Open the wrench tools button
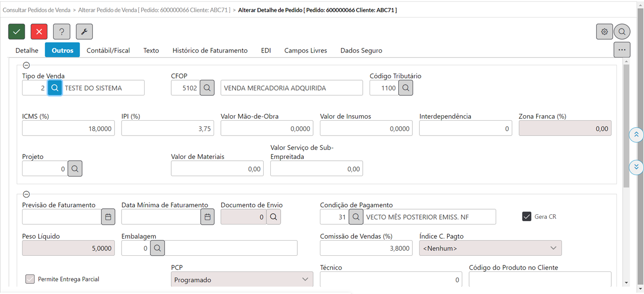644x294 pixels. tap(84, 32)
